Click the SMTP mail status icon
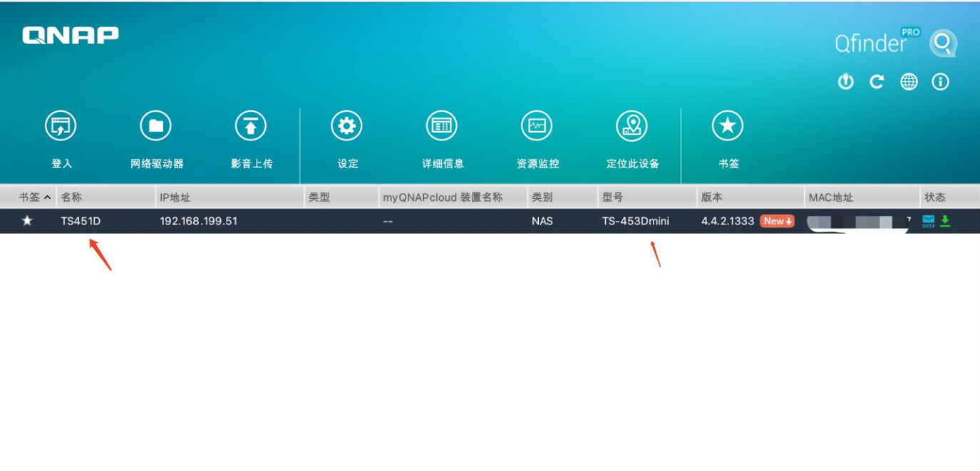The width and height of the screenshot is (980, 471). (x=929, y=221)
